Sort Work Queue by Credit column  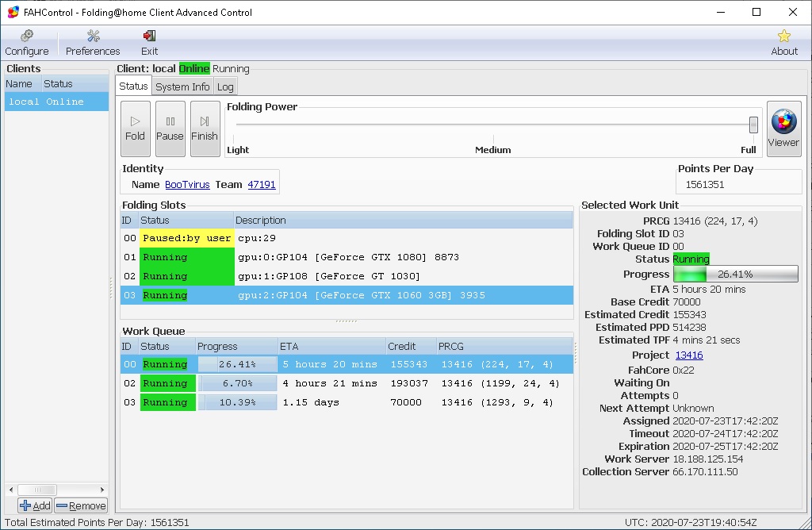[411, 346]
